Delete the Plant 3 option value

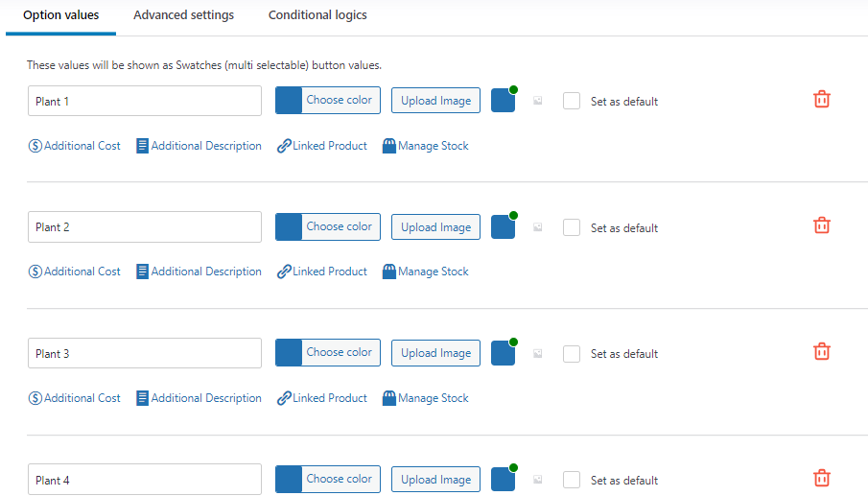coord(822,351)
